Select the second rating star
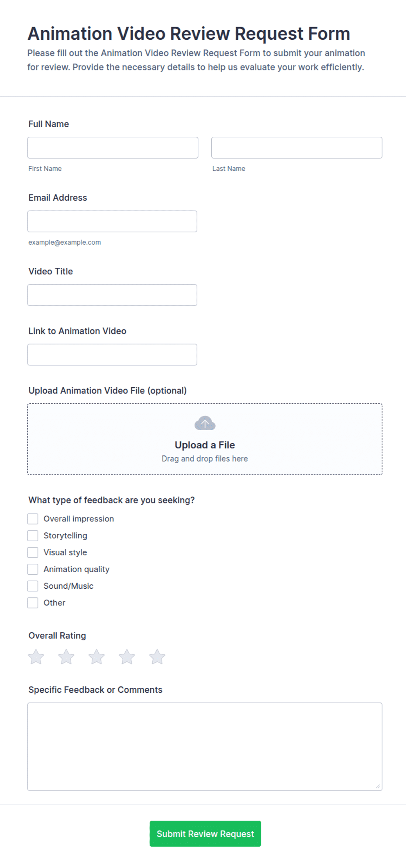The image size is (406, 868). click(x=66, y=656)
